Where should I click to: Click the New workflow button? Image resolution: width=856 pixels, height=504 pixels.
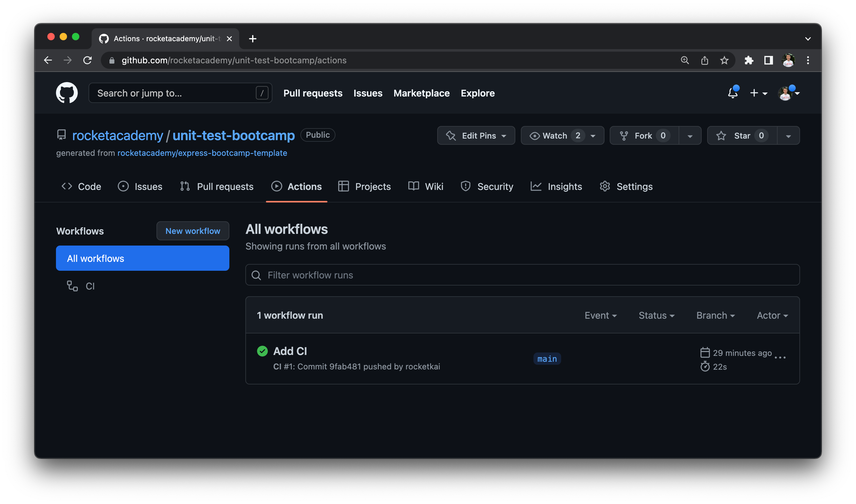(192, 231)
